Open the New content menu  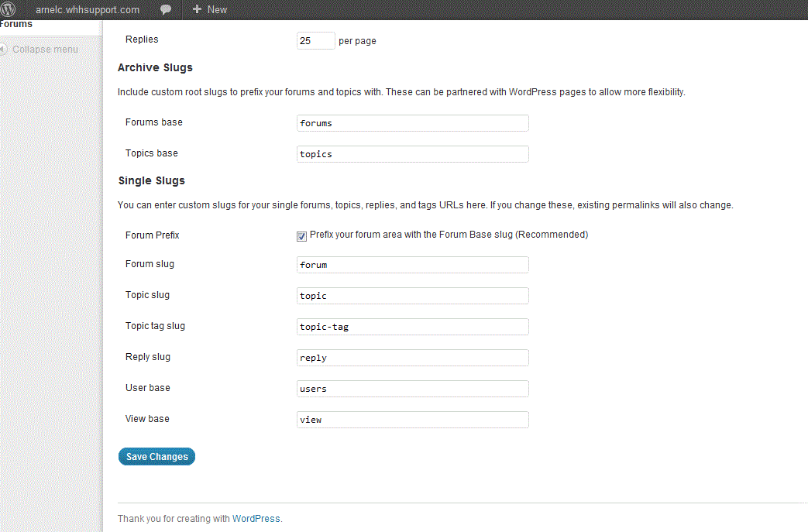[217, 10]
